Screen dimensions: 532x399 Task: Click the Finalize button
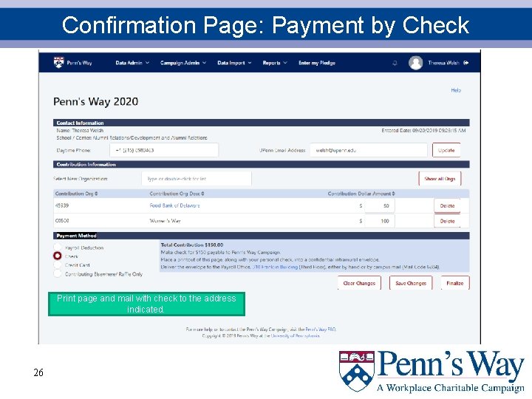pyautogui.click(x=455, y=283)
